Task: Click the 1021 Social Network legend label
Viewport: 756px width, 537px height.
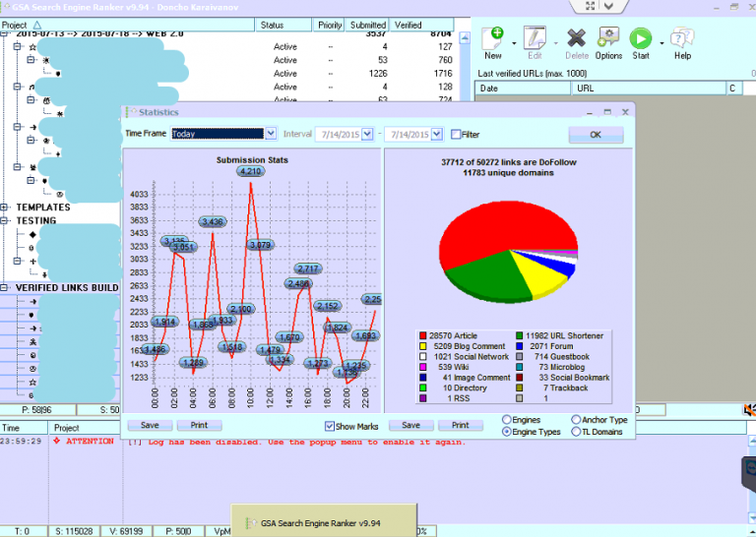Action: point(472,356)
